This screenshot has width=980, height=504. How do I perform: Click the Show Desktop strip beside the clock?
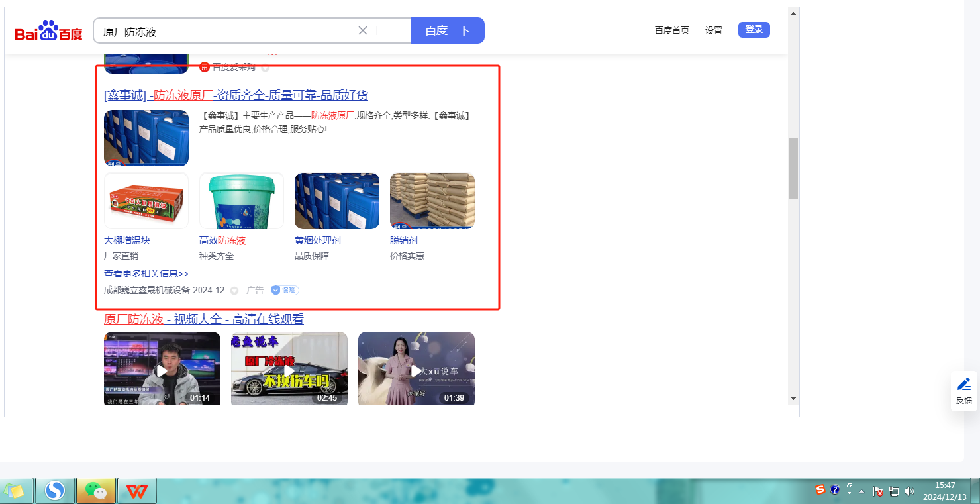pos(975,491)
